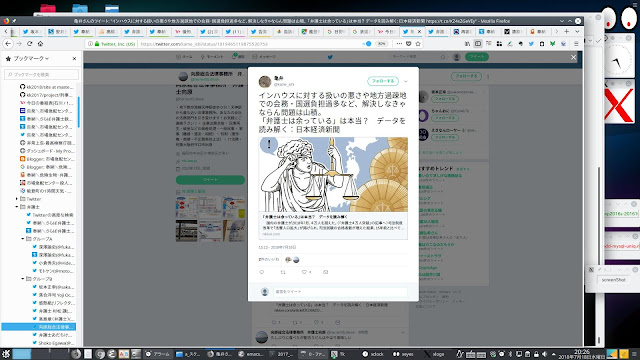Collapse the グループA bookmark folder
Screen dimensions: 640x360
click(23, 239)
